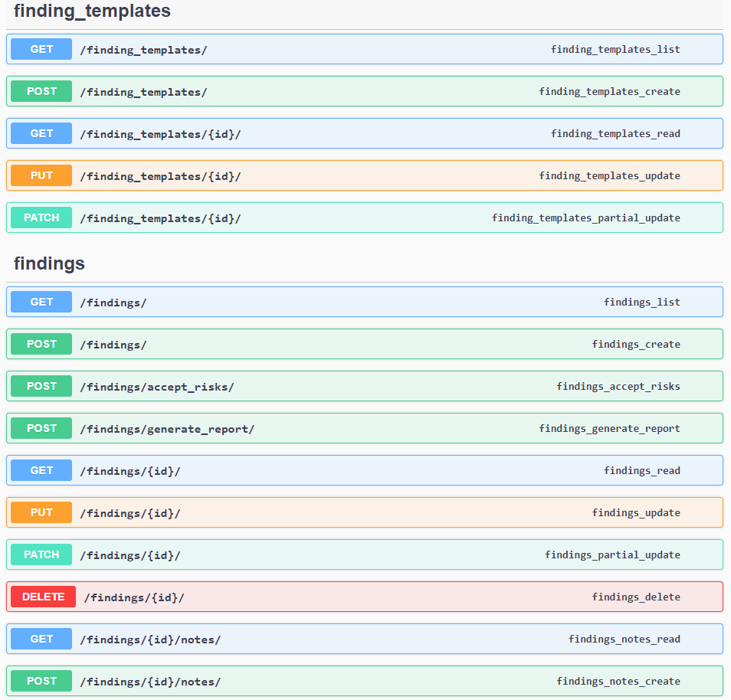This screenshot has width=731, height=700.
Task: Click /findings/generate_report/ path link
Action: [167, 429]
